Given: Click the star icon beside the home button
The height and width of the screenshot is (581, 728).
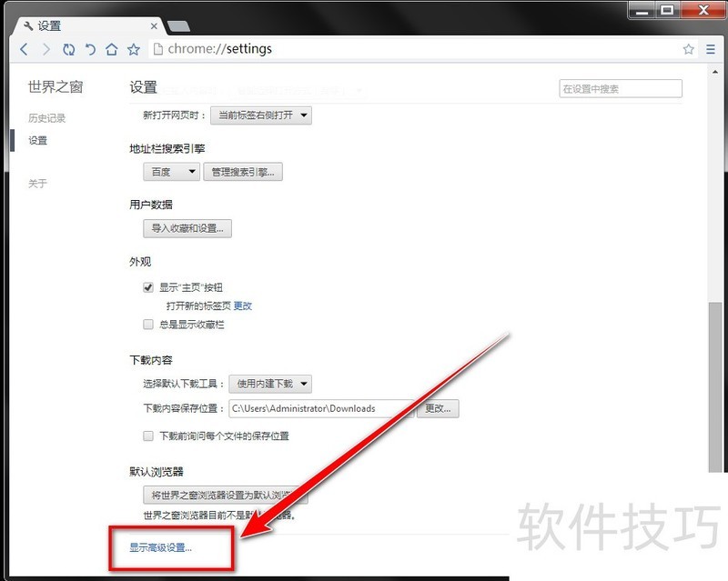Looking at the screenshot, I should click(134, 49).
